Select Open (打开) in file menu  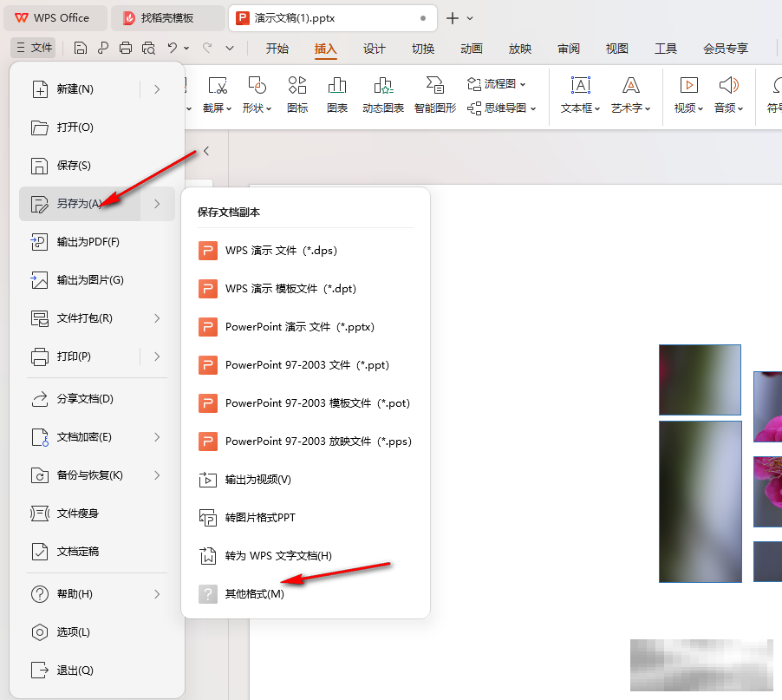(97, 128)
